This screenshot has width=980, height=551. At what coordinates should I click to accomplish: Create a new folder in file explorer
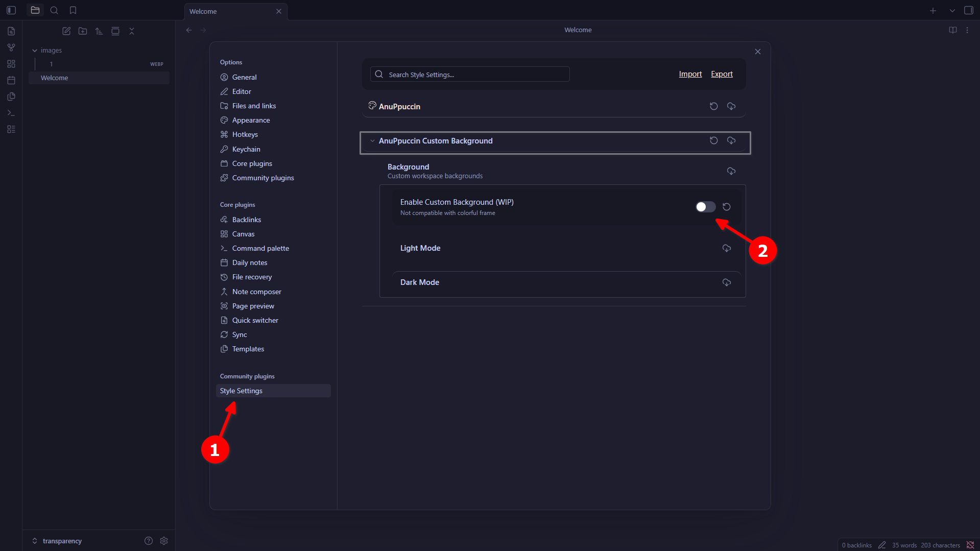(x=83, y=31)
